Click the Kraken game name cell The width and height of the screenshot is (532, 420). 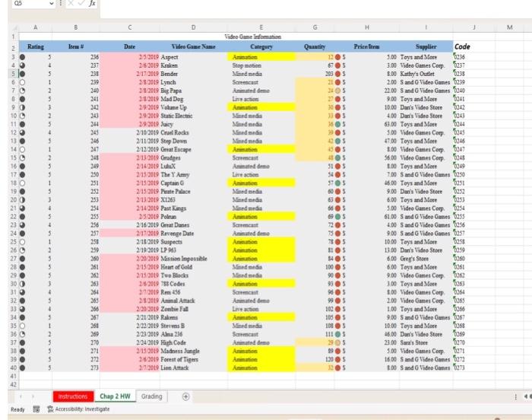coord(193,65)
